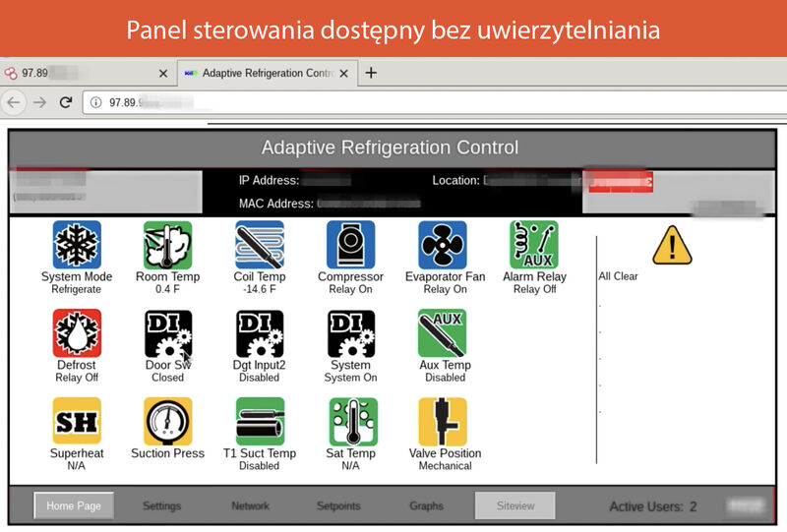Open the System Mode snowflake icon
Viewport: 787px width, 532px height.
tap(77, 245)
